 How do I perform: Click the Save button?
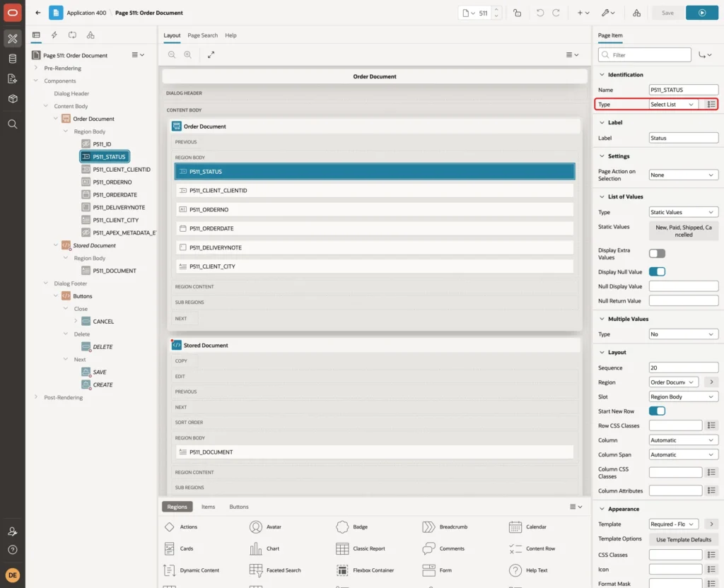(x=667, y=13)
